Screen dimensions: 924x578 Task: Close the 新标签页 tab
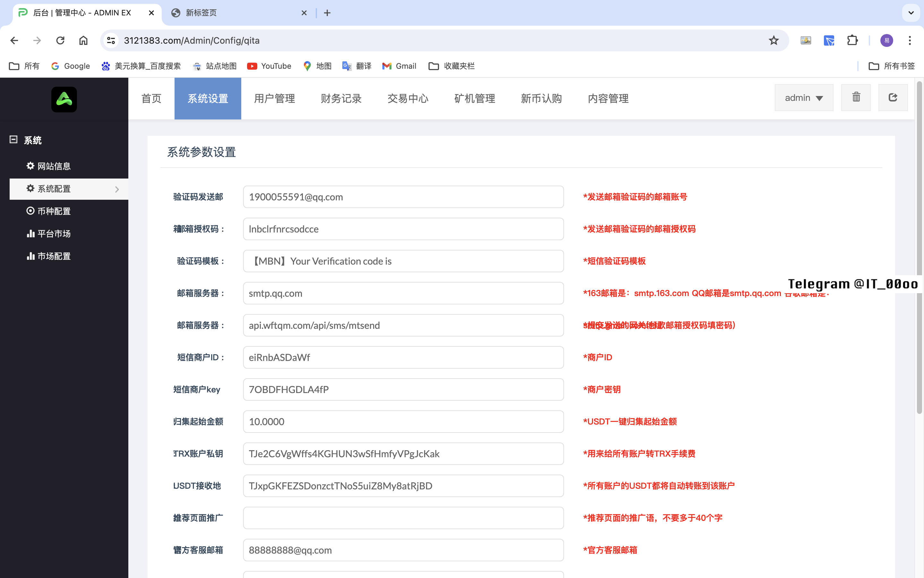click(304, 13)
